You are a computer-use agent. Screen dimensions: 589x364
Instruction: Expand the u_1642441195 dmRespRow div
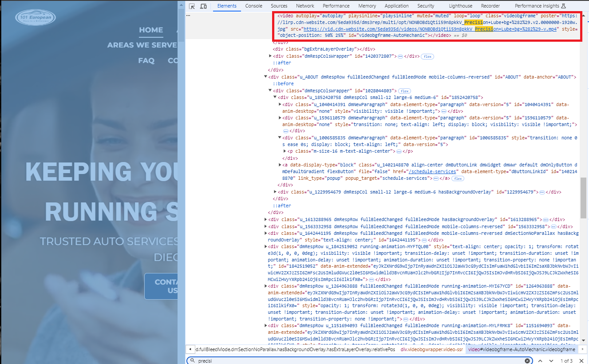pyautogui.click(x=266, y=233)
